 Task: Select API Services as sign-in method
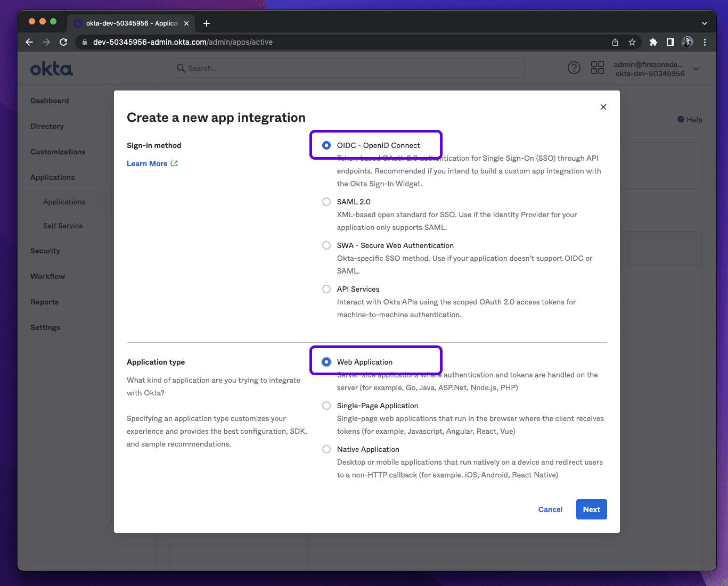(326, 289)
